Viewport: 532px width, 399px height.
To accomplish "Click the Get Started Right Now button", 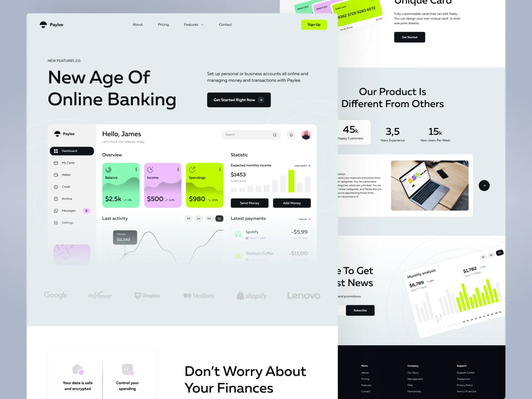I will 239,100.
